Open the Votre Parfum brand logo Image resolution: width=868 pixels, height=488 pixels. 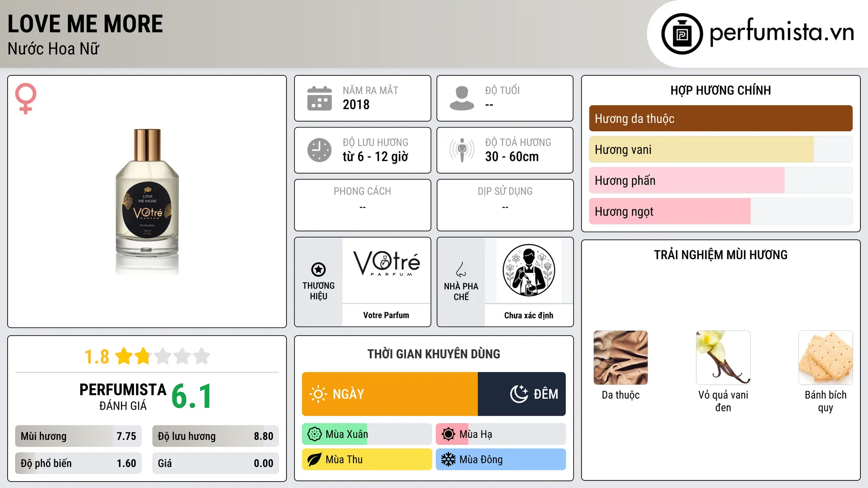point(387,263)
